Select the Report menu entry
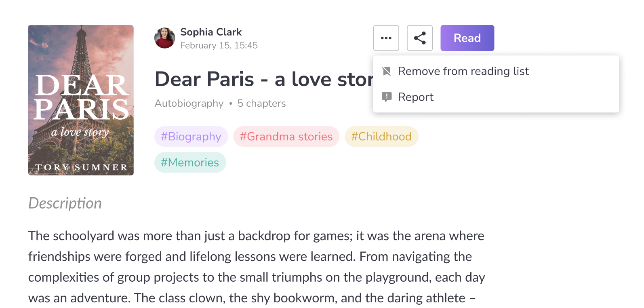Image resolution: width=644 pixels, height=308 pixels. (x=415, y=97)
